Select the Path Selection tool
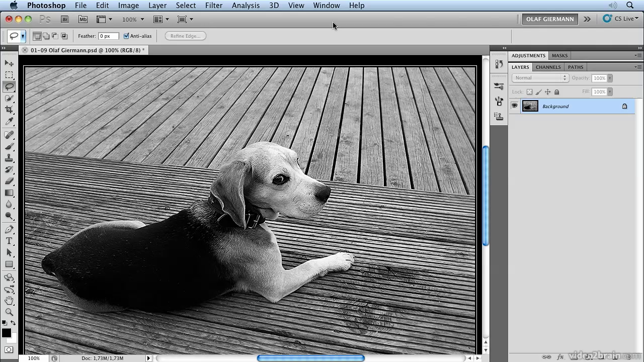The image size is (644, 362). click(9, 252)
